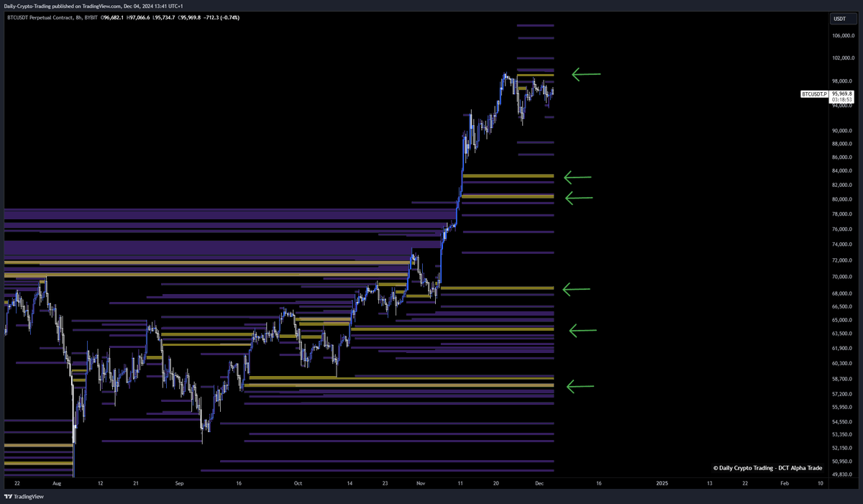Click the green arrow at the 84,000 level
Image resolution: width=863 pixels, height=504 pixels.
coord(579,177)
